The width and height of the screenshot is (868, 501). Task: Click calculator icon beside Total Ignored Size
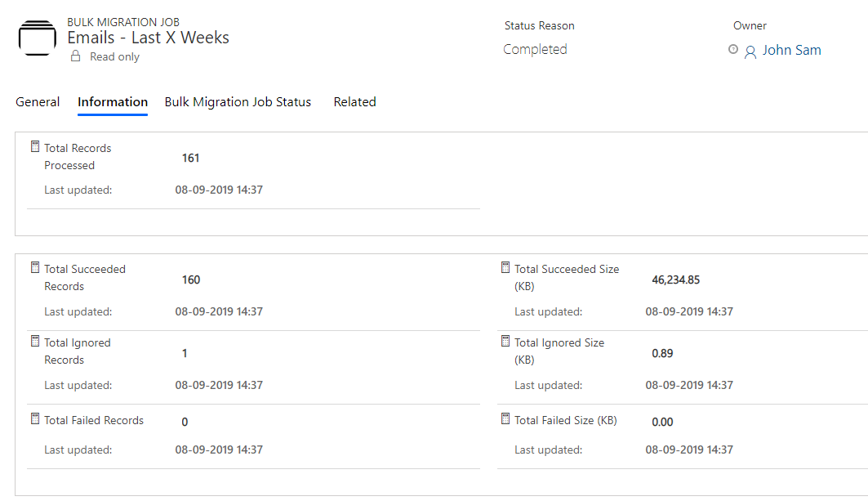[x=505, y=342]
